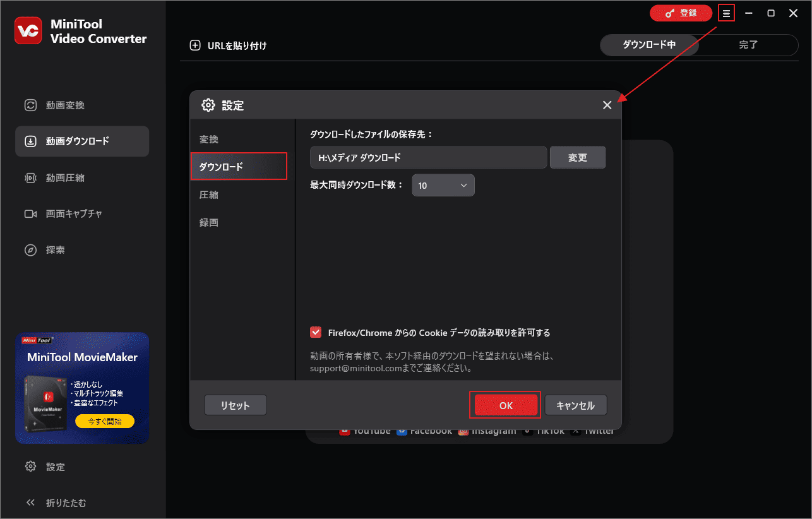Select ダウンロード tab in settings dialog
The width and height of the screenshot is (812, 519).
[x=239, y=167]
